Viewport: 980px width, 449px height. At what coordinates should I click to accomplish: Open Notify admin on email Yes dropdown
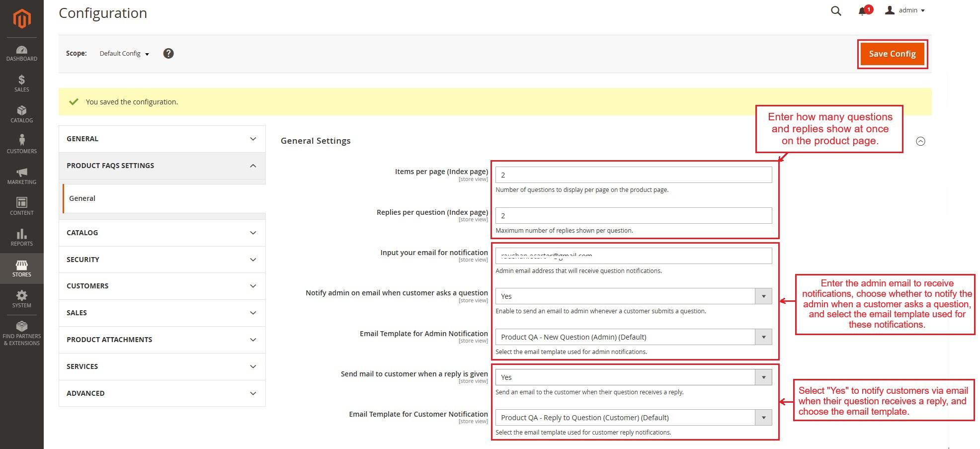633,296
